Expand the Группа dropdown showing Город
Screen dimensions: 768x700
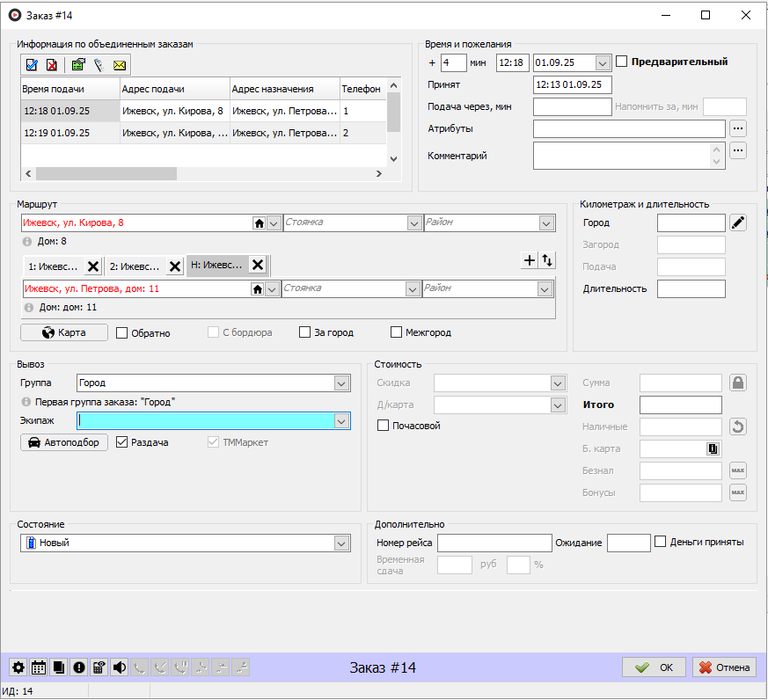pos(341,383)
